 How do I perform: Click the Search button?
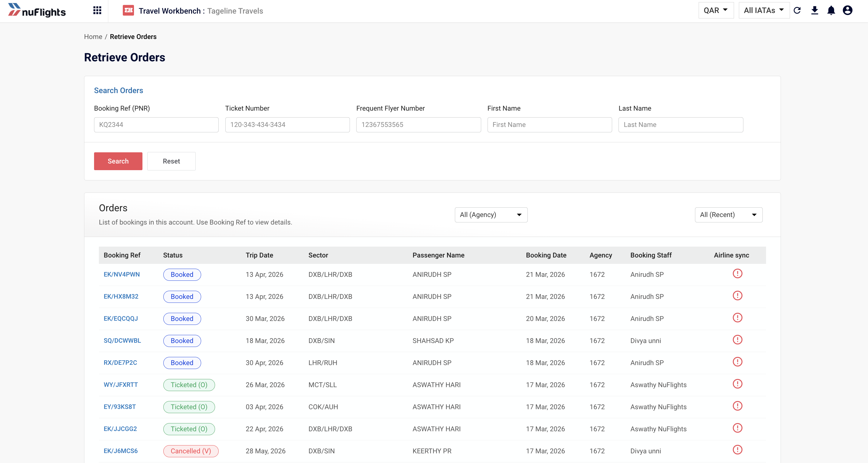coord(118,161)
